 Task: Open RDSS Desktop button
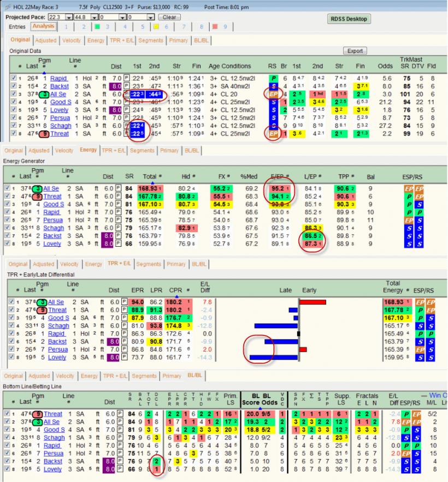point(349,19)
